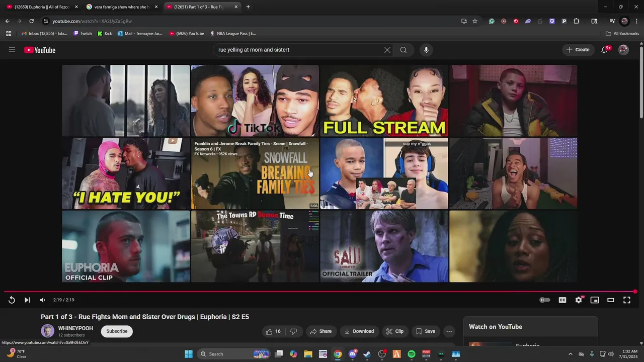Toggle the autoplay switch
Viewport: 644px width, 362px height.
click(x=545, y=300)
